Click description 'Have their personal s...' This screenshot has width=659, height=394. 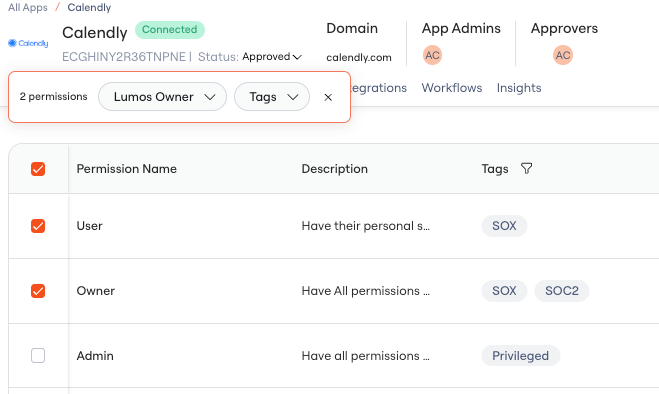coord(366,226)
